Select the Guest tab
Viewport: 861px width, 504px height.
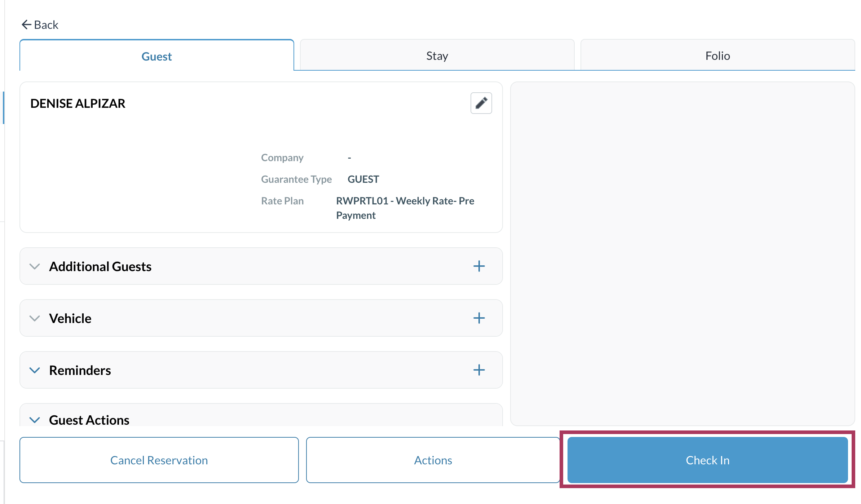click(156, 56)
